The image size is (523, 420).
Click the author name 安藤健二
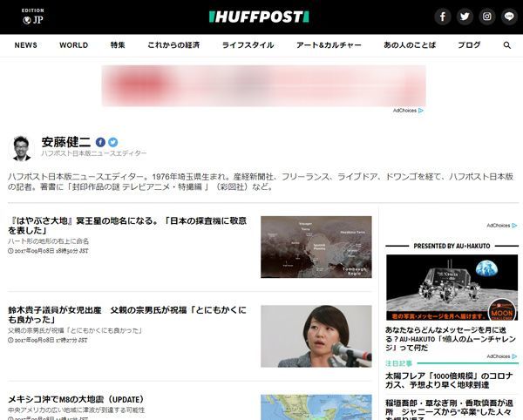click(66, 142)
